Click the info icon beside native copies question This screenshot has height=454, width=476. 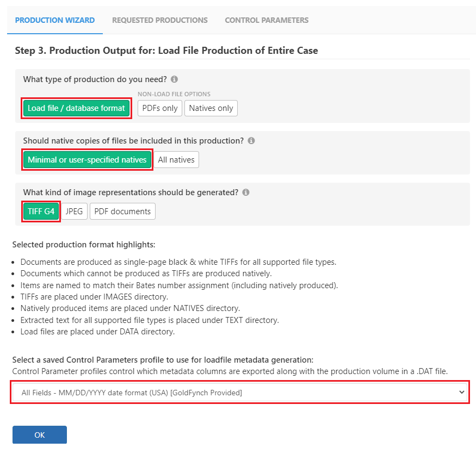251,140
